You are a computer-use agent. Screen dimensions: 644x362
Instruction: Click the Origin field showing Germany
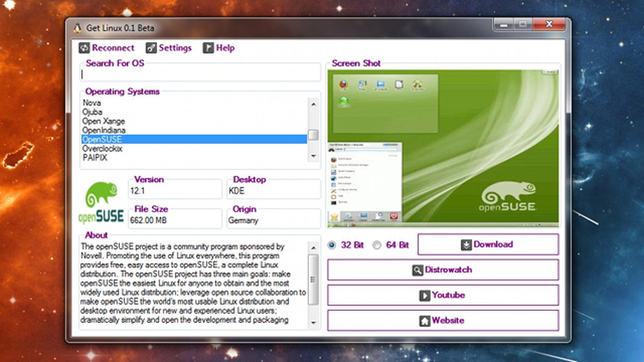[274, 220]
